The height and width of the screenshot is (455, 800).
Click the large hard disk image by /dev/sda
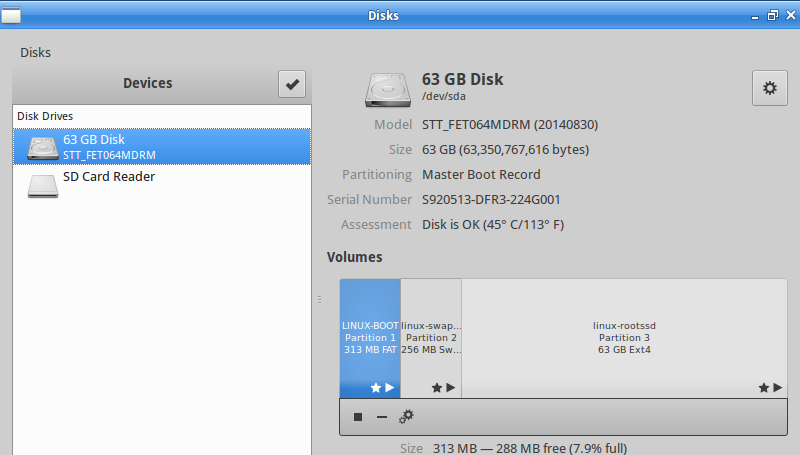388,90
